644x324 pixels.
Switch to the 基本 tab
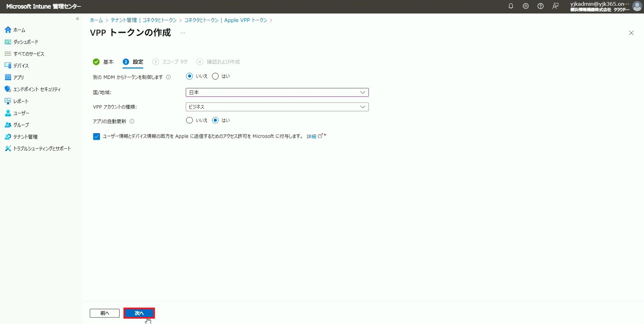coord(108,62)
